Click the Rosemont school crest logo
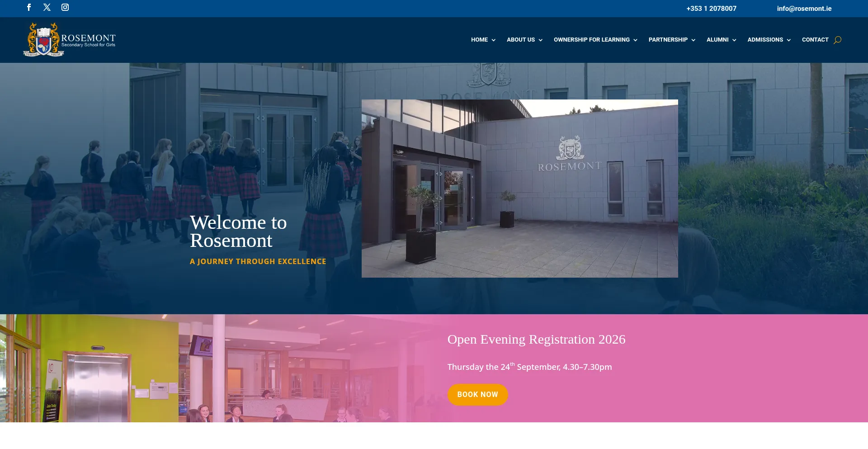Image resolution: width=868 pixels, height=449 pixels. coord(43,40)
